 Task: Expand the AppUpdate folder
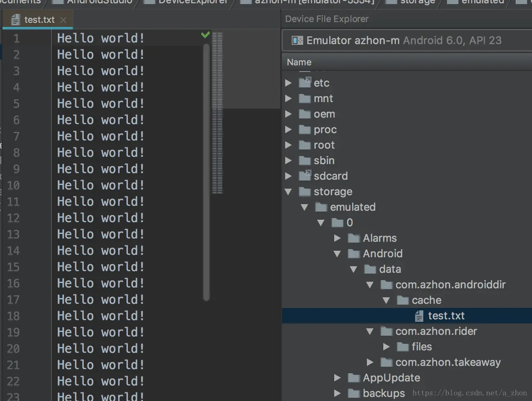338,378
